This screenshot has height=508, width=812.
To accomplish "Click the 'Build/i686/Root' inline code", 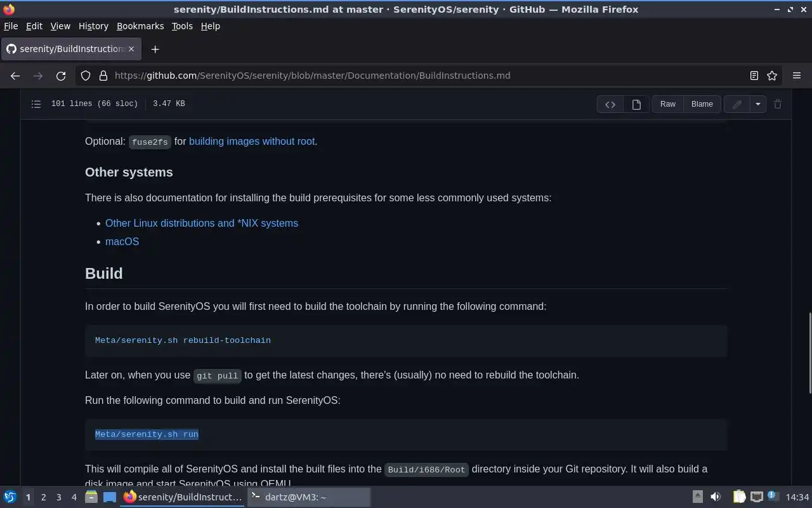I will 427,469.
